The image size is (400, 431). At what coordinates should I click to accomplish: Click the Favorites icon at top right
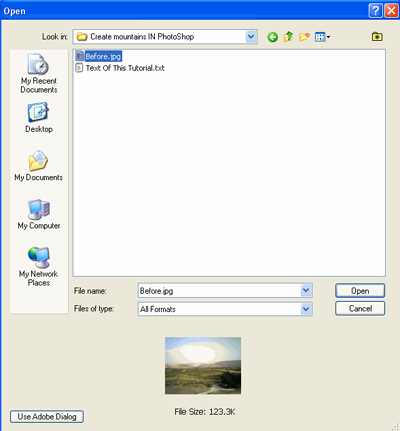377,36
